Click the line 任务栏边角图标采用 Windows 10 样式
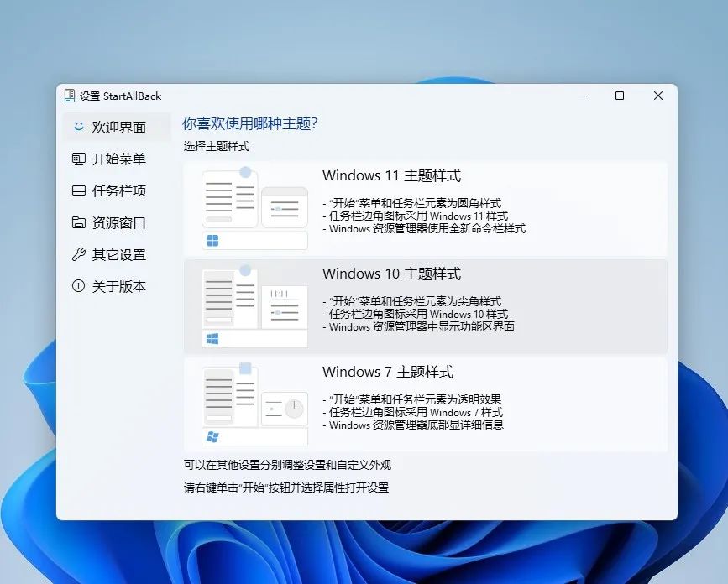 pyautogui.click(x=416, y=314)
